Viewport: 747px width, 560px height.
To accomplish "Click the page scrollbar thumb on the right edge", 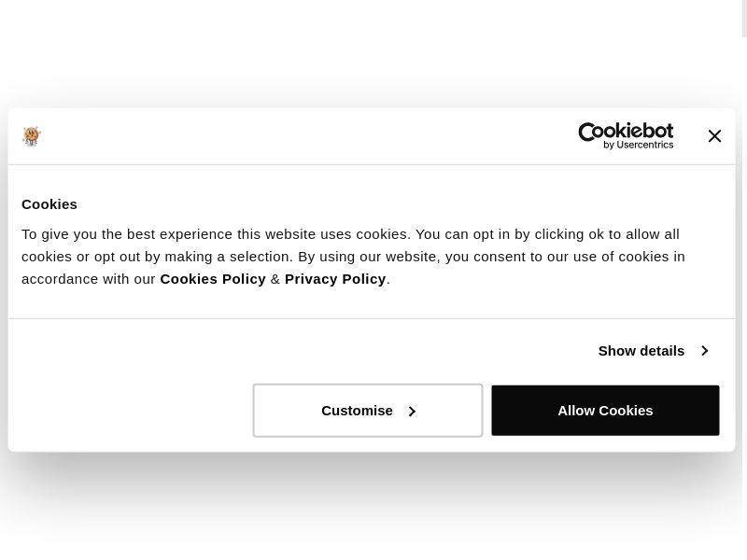I will (x=744, y=19).
